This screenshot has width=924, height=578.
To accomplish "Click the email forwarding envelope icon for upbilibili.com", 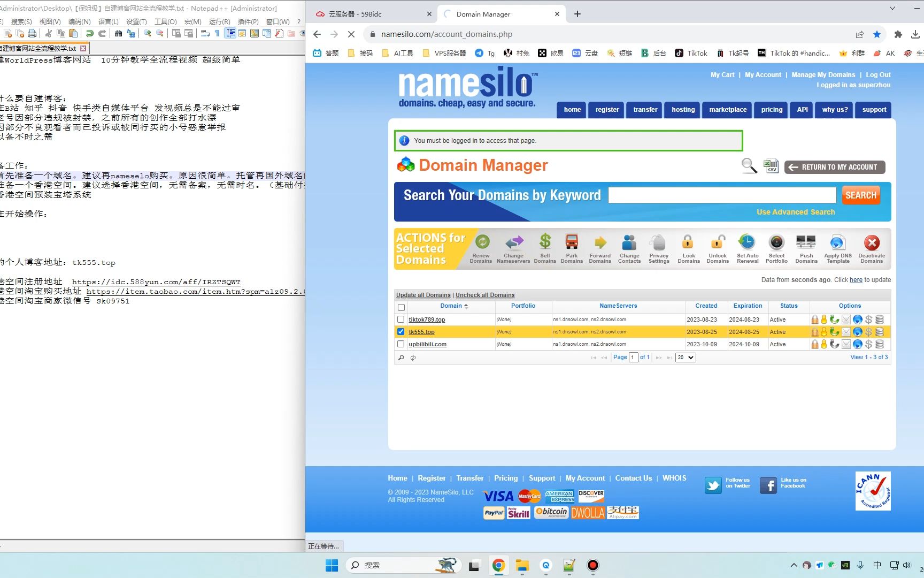I will [x=846, y=344].
